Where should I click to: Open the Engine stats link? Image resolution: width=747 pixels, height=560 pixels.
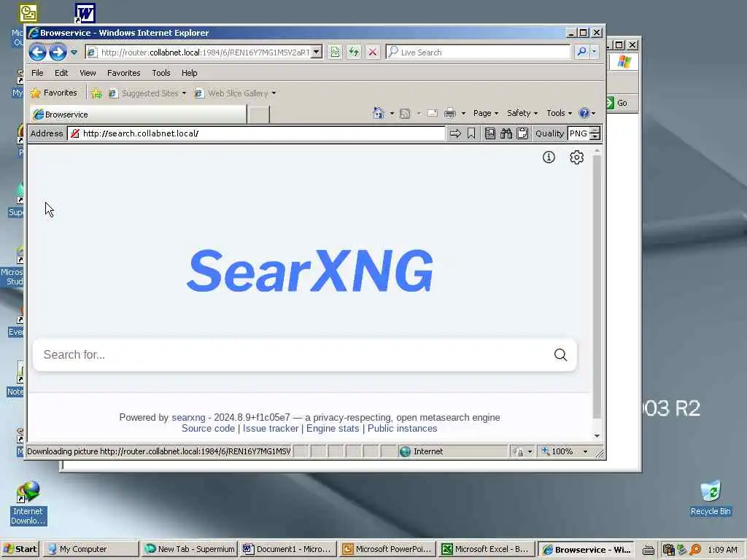click(333, 428)
